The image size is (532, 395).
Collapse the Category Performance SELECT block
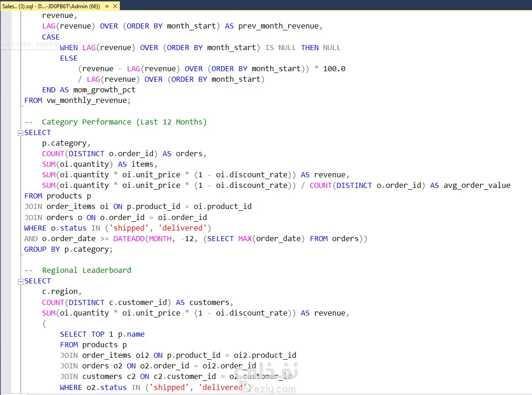click(x=20, y=133)
